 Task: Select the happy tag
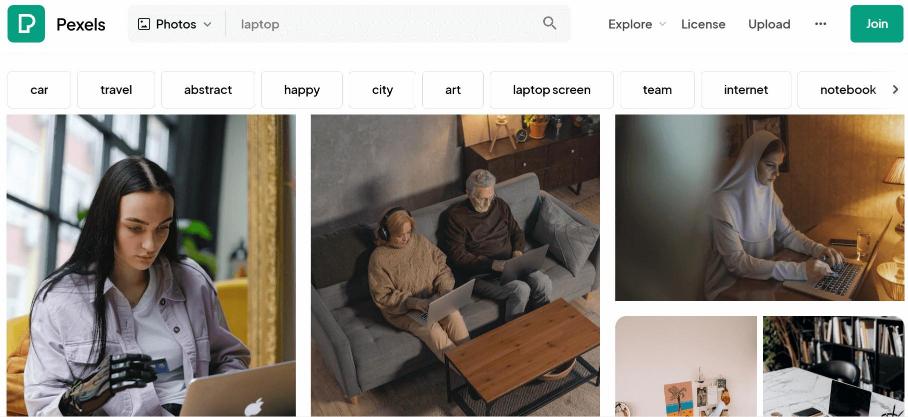[x=302, y=90]
